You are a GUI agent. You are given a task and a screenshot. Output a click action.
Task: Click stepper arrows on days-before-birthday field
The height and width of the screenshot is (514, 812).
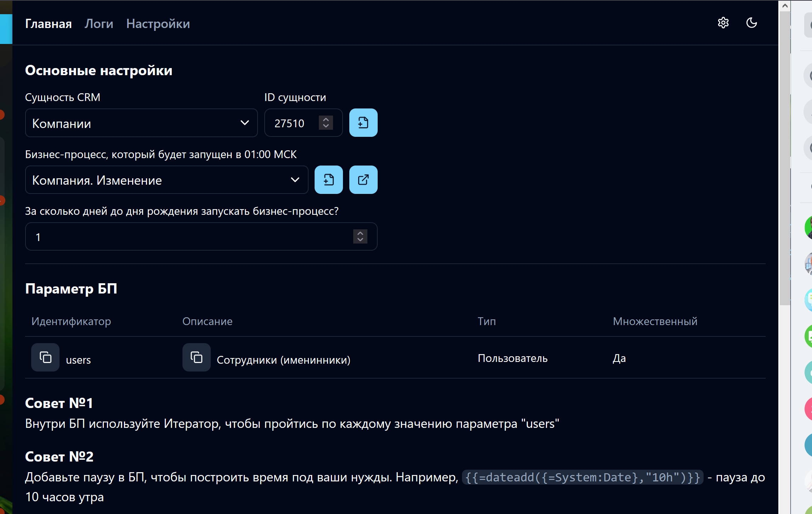(x=360, y=236)
